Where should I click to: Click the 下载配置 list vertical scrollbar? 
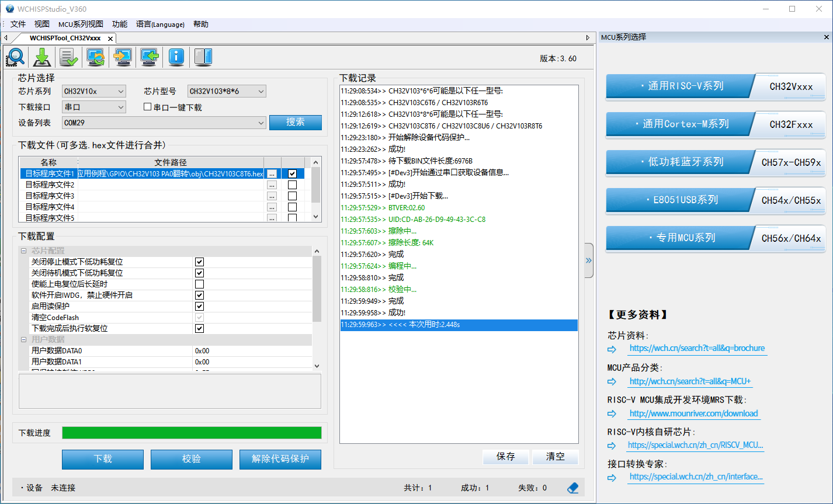click(x=317, y=308)
